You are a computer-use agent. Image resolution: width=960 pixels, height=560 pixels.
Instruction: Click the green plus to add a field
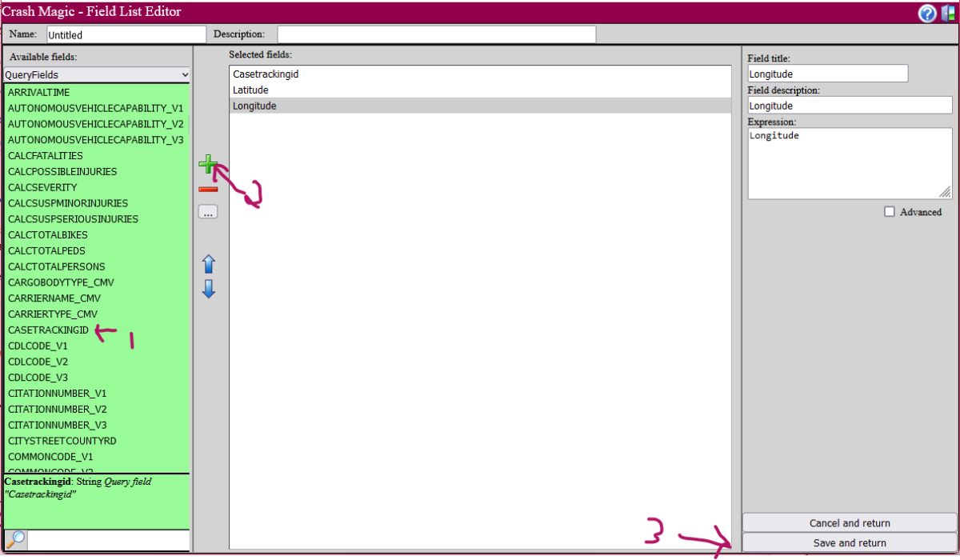pos(208,164)
